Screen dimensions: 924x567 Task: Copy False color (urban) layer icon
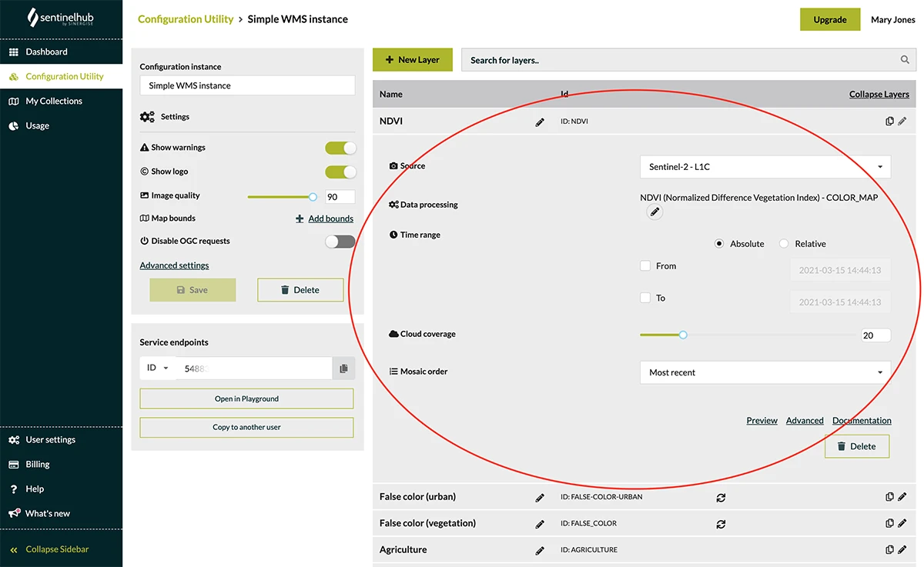890,497
